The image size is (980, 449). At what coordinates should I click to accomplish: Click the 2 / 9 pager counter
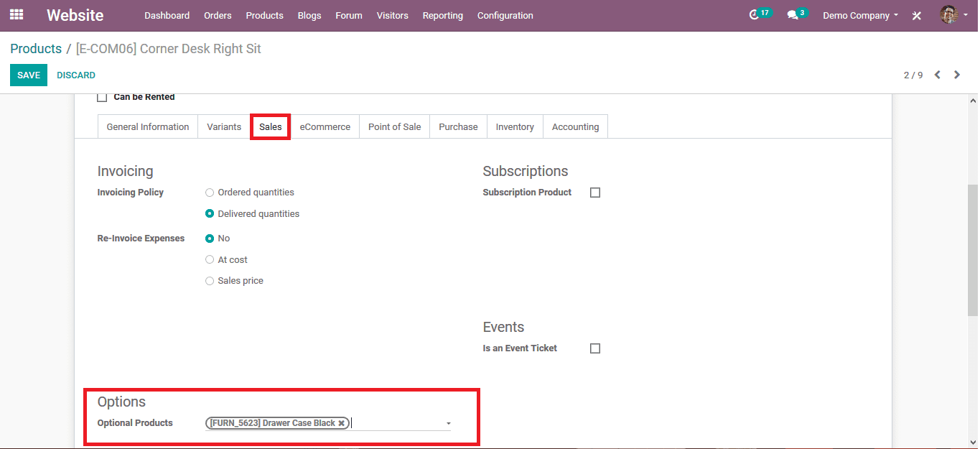pos(913,75)
